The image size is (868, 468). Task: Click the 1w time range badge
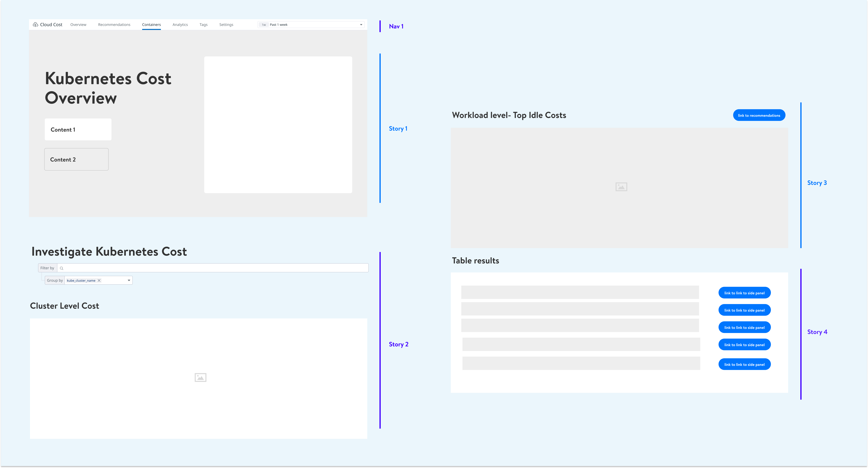pos(264,25)
